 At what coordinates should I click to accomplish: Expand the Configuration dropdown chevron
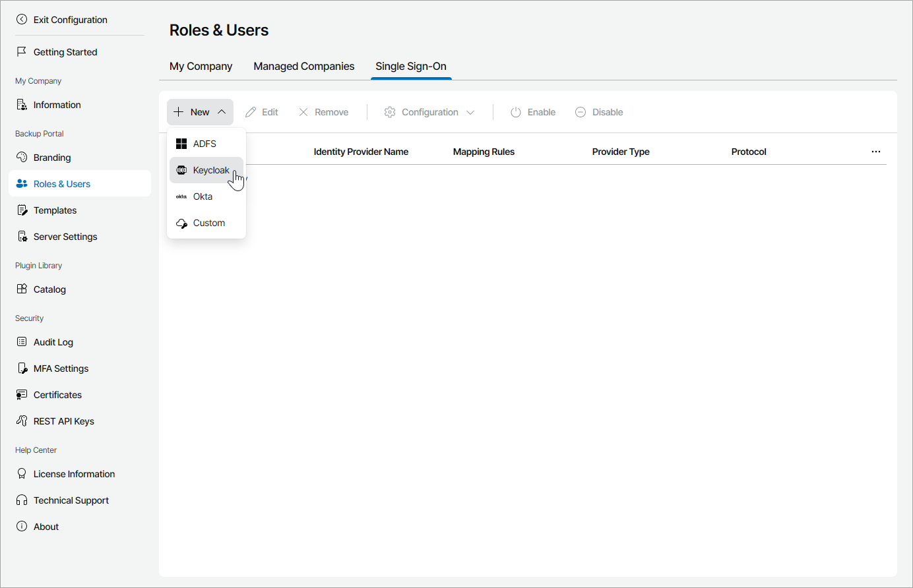click(470, 112)
